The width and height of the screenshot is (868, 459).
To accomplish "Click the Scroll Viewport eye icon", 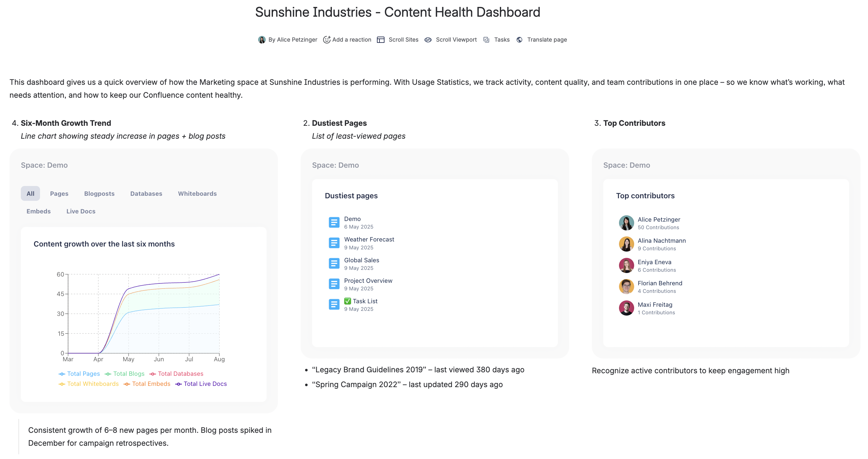I will (x=428, y=40).
